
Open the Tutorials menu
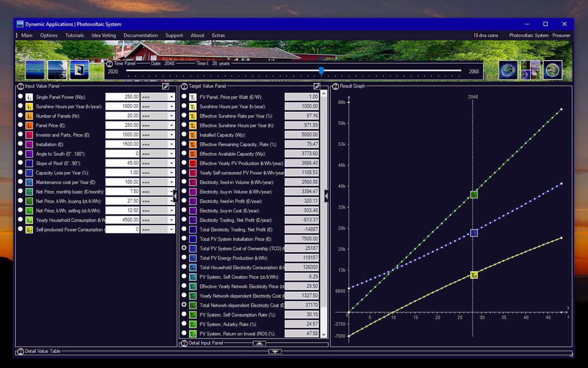tap(75, 36)
